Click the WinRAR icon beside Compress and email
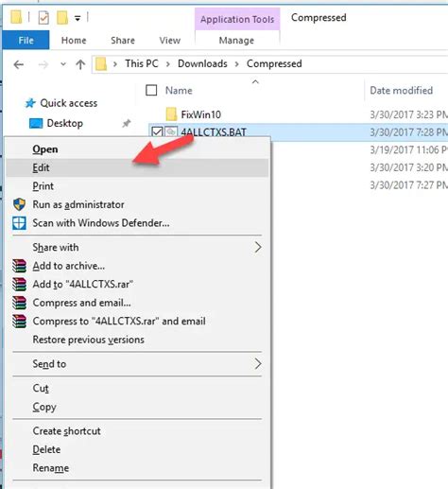 [19, 303]
